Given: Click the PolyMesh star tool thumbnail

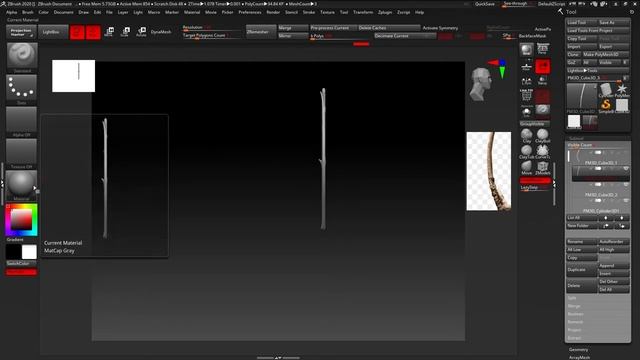Looking at the screenshot, I should [622, 90].
